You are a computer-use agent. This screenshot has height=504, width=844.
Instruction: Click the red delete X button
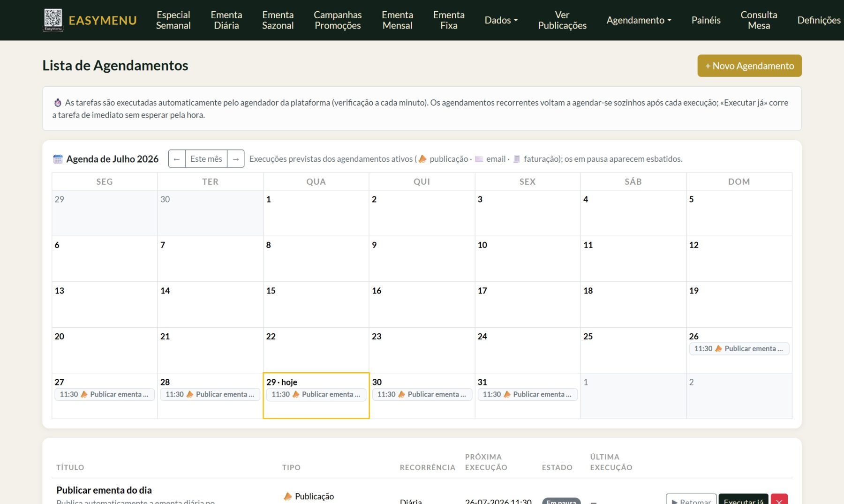779,500
